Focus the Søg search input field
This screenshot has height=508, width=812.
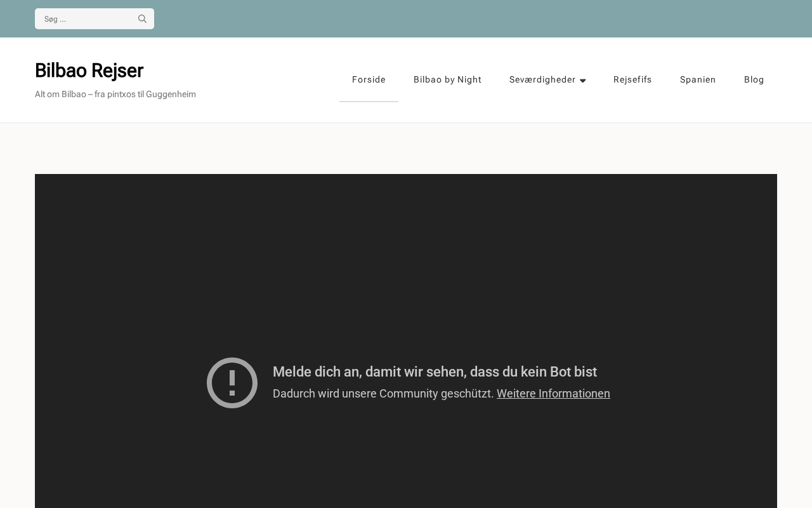pos(95,19)
